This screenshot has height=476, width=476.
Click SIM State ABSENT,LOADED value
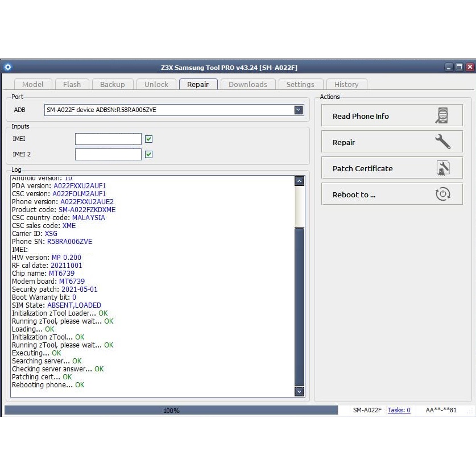pos(74,305)
